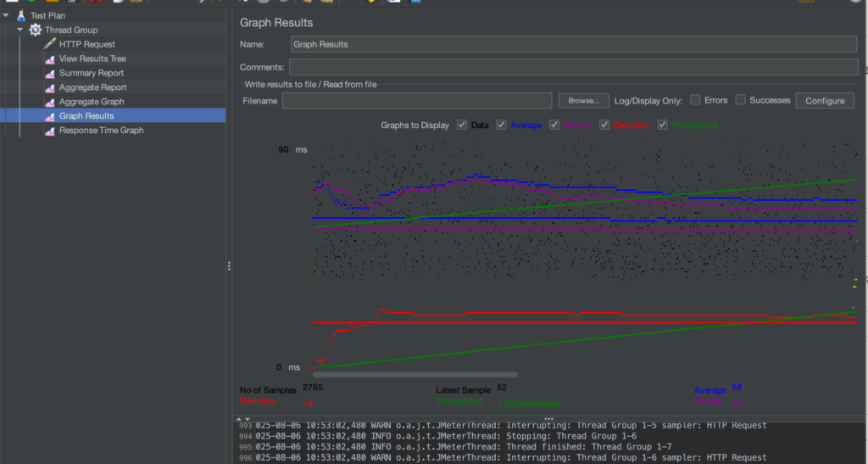Click the Aggregate Graph listener icon
The image size is (868, 464).
click(50, 102)
